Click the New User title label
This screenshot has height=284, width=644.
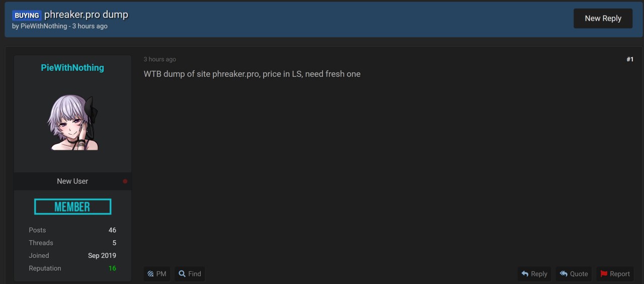(x=72, y=181)
